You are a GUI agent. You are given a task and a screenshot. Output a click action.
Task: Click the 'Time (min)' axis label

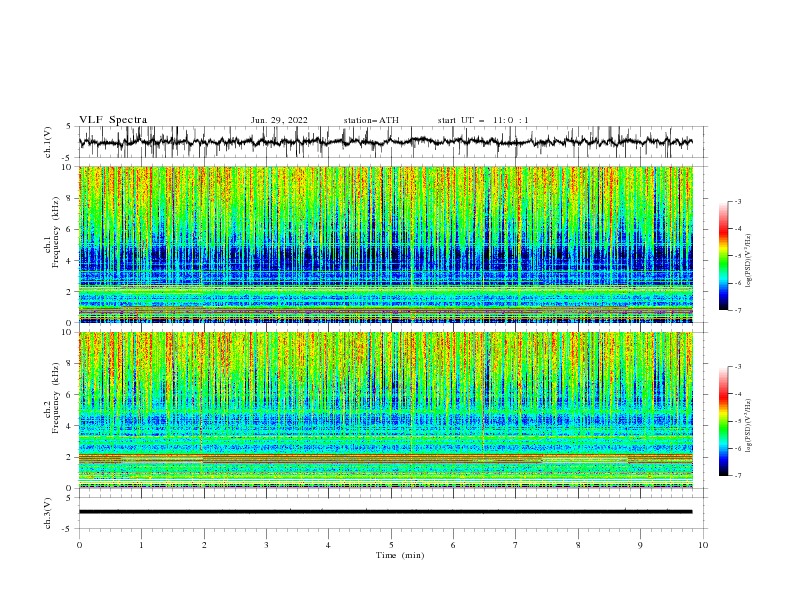coord(400,555)
